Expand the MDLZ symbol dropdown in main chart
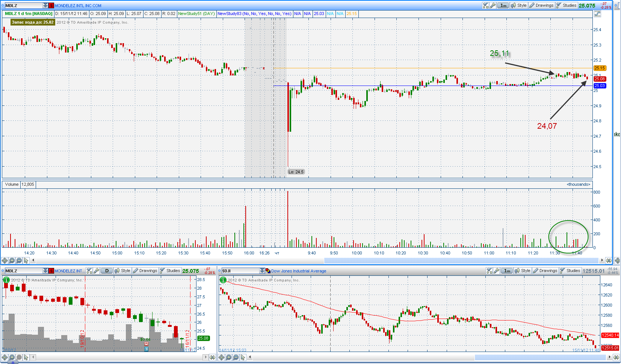Screen dimensions: 621x364 (x=45, y=5)
